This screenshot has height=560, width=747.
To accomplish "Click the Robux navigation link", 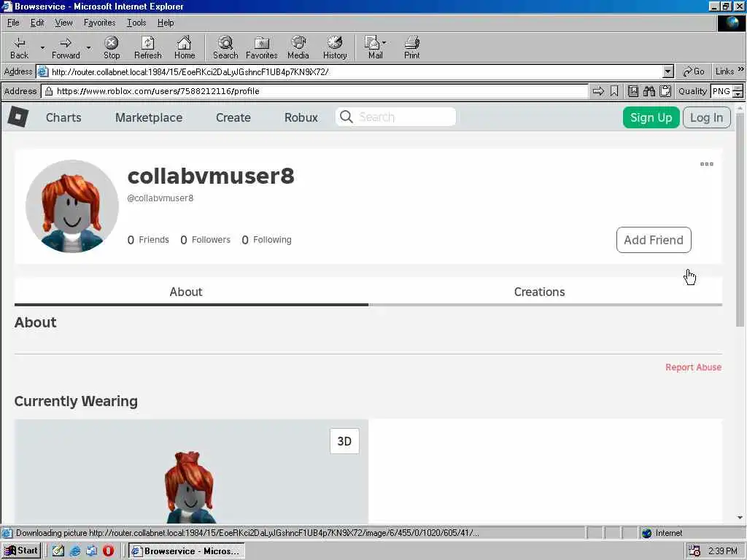I will (301, 117).
